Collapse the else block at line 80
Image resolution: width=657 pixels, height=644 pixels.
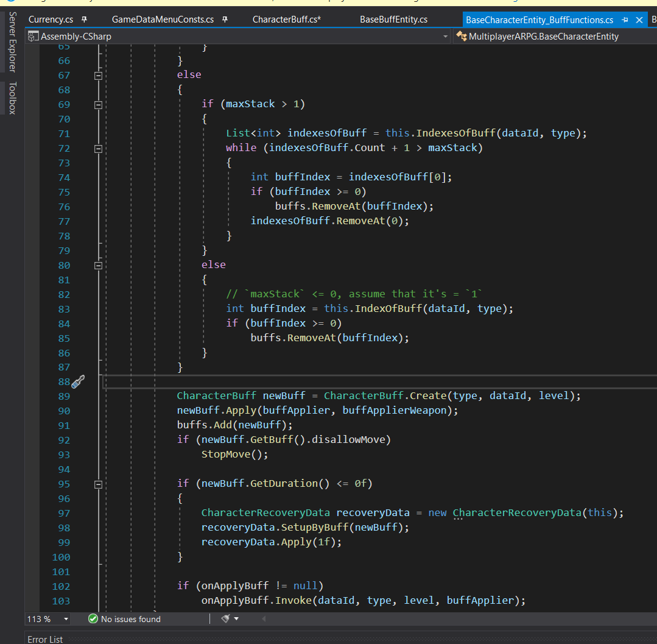[x=99, y=266]
